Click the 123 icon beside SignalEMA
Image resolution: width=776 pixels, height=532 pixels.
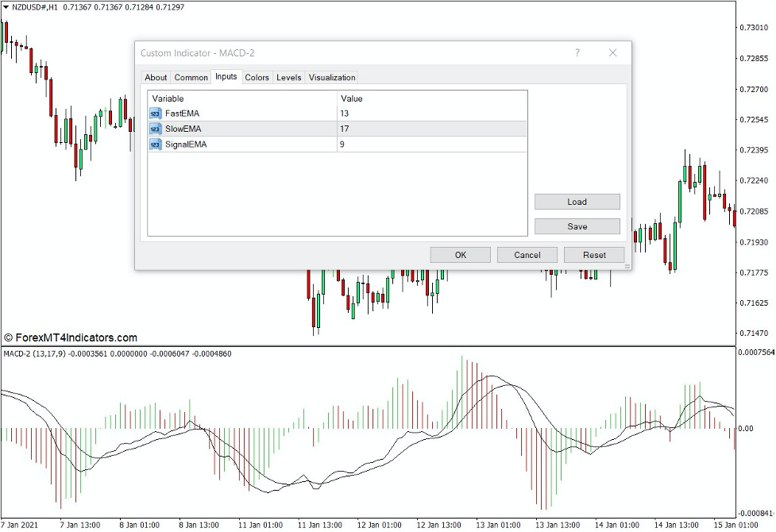[x=156, y=145]
